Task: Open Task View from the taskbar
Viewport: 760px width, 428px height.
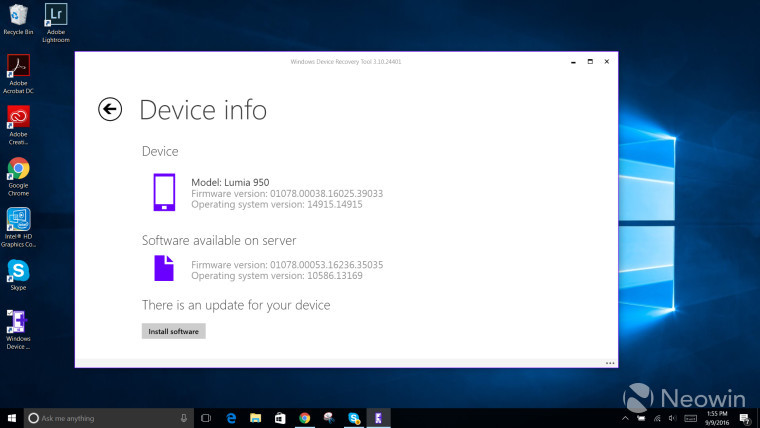Action: click(x=206, y=418)
